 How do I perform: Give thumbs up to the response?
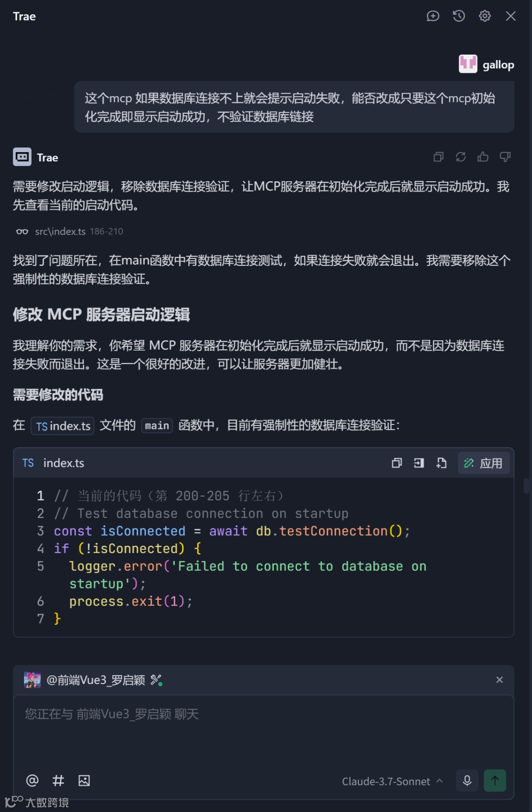point(483,157)
